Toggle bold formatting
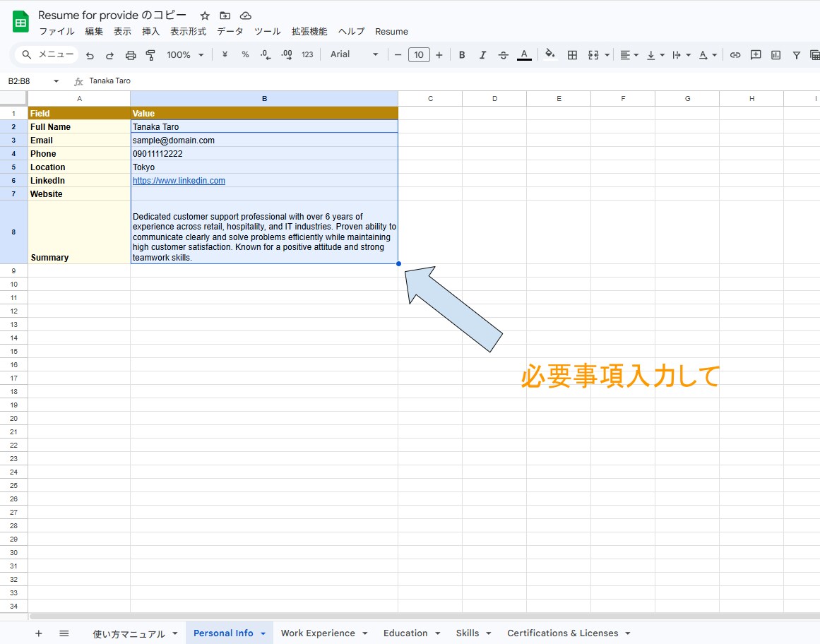Viewport: 820px width, 644px height. tap(462, 55)
